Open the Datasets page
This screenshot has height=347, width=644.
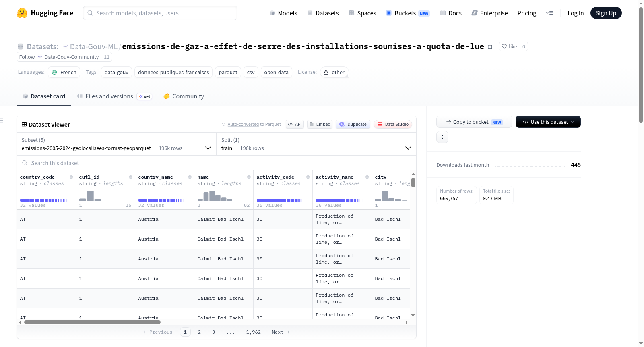(323, 13)
